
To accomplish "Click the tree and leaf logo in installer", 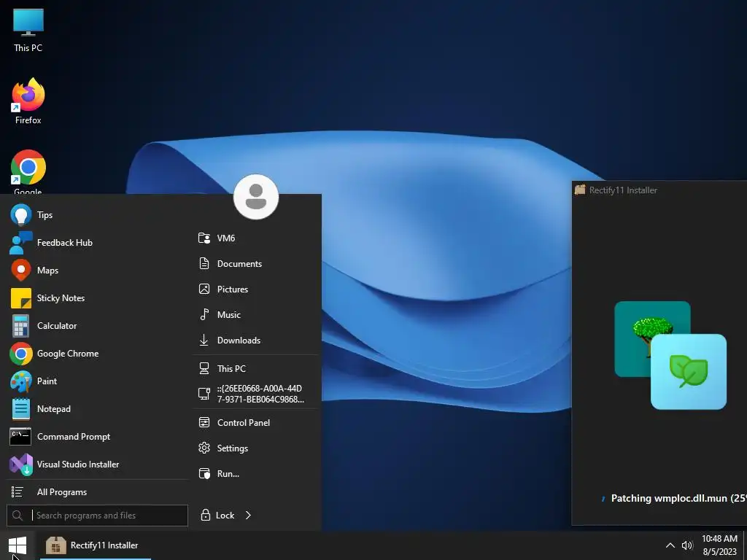I will pos(670,355).
